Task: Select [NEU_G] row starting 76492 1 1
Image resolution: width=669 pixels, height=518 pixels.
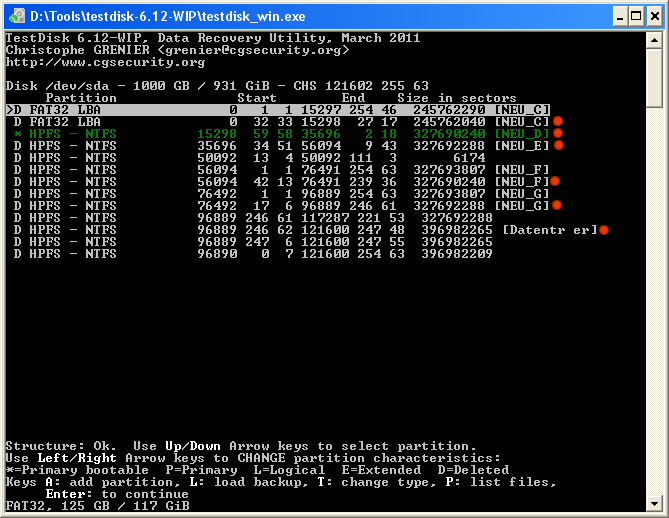Action: [282, 194]
